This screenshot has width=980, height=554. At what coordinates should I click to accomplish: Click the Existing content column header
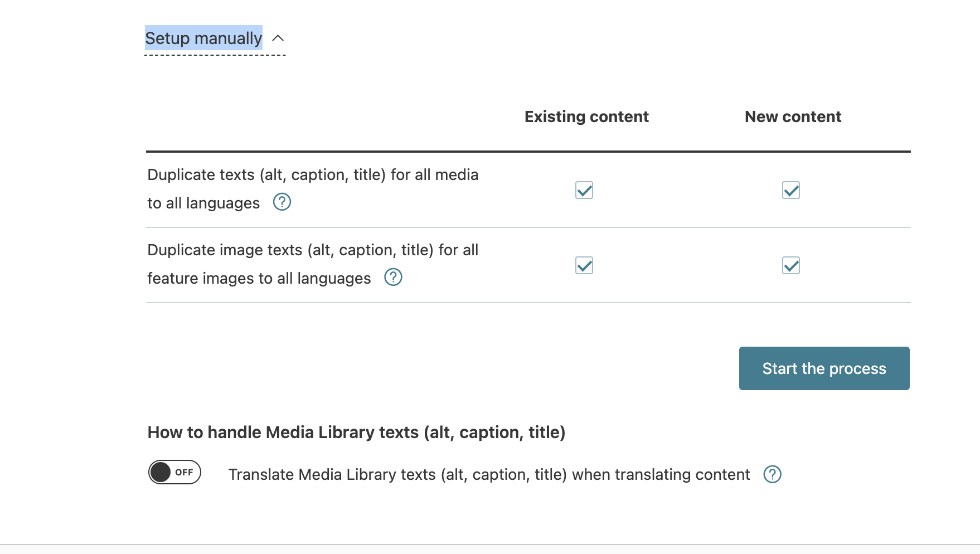[x=586, y=116]
